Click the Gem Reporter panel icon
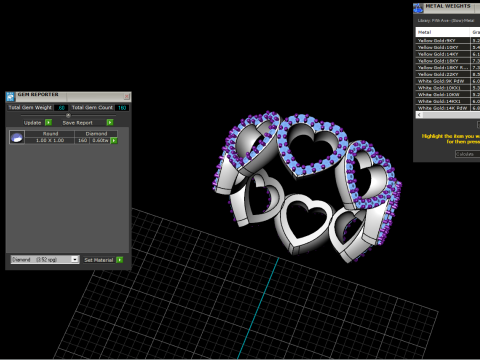 click(x=10, y=97)
